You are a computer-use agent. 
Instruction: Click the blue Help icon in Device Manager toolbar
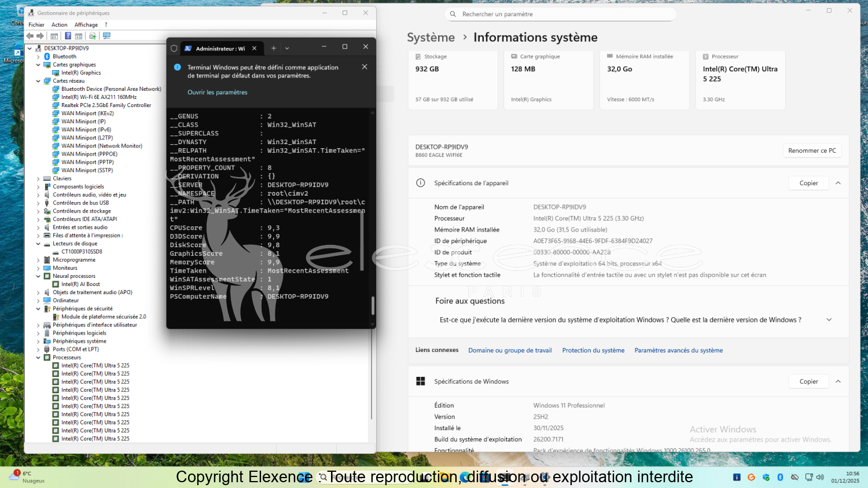68,36
